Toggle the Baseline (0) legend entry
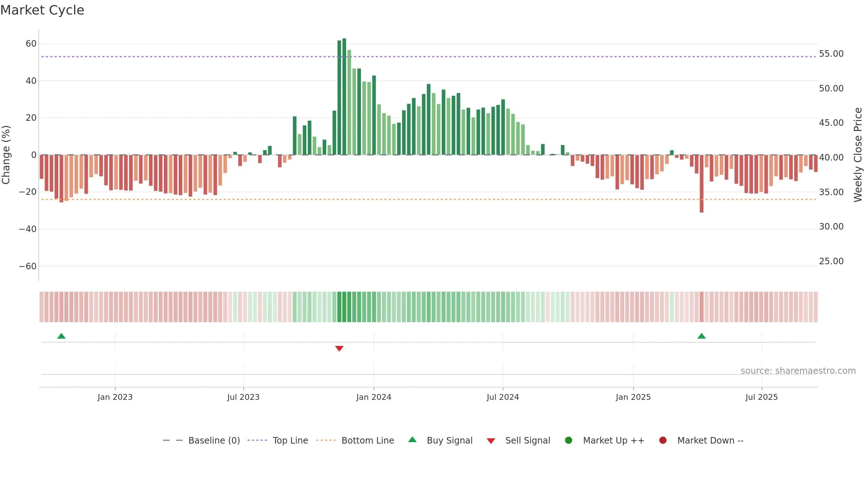Screen dimensions: 868x488 [x=201, y=440]
